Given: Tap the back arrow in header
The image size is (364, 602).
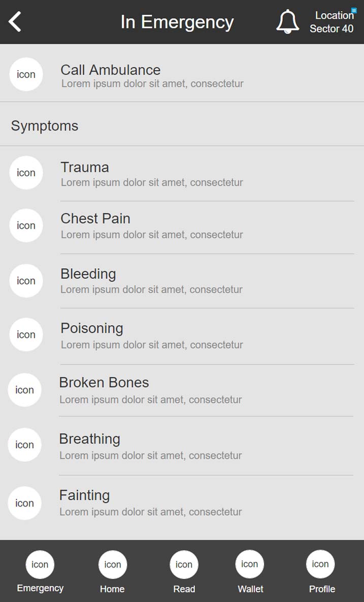Looking at the screenshot, I should [x=15, y=22].
